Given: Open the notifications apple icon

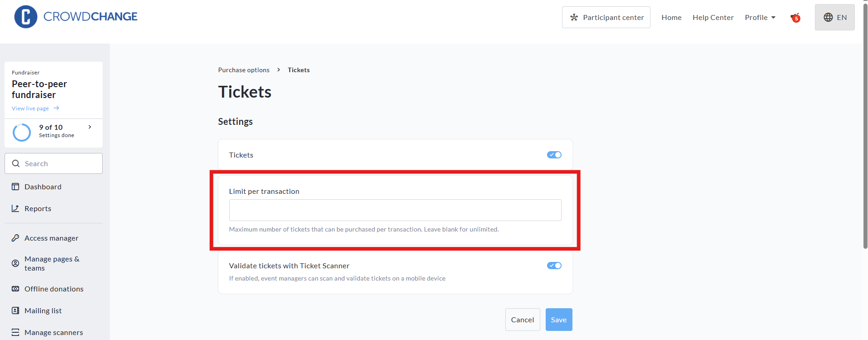Looking at the screenshot, I should (x=795, y=18).
